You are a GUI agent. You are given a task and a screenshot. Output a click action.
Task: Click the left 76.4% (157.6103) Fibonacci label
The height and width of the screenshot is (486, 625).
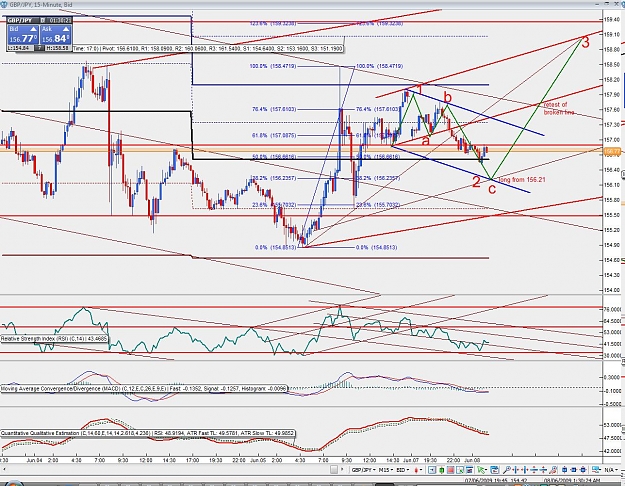pyautogui.click(x=274, y=109)
